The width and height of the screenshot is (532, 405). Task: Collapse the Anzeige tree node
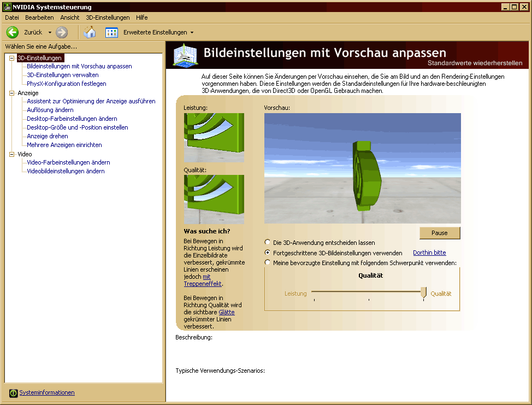pyautogui.click(x=12, y=93)
